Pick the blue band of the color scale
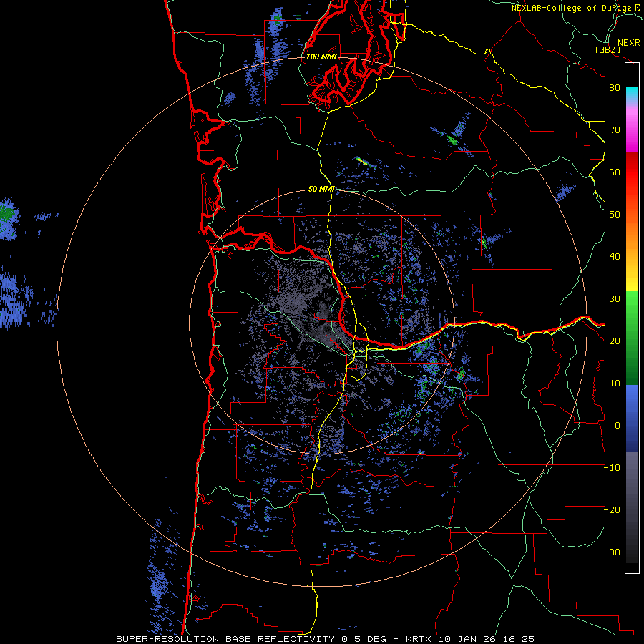The image size is (644, 644). point(632,419)
